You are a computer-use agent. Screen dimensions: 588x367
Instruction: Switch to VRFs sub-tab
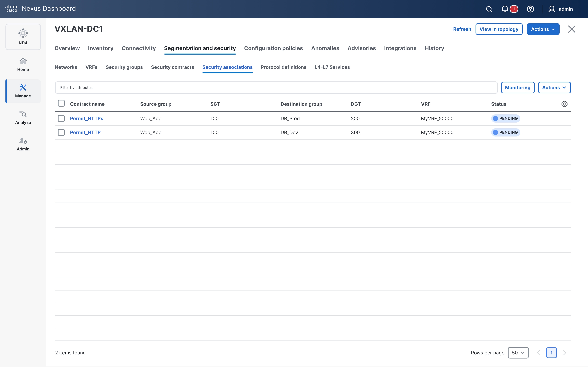tap(91, 67)
